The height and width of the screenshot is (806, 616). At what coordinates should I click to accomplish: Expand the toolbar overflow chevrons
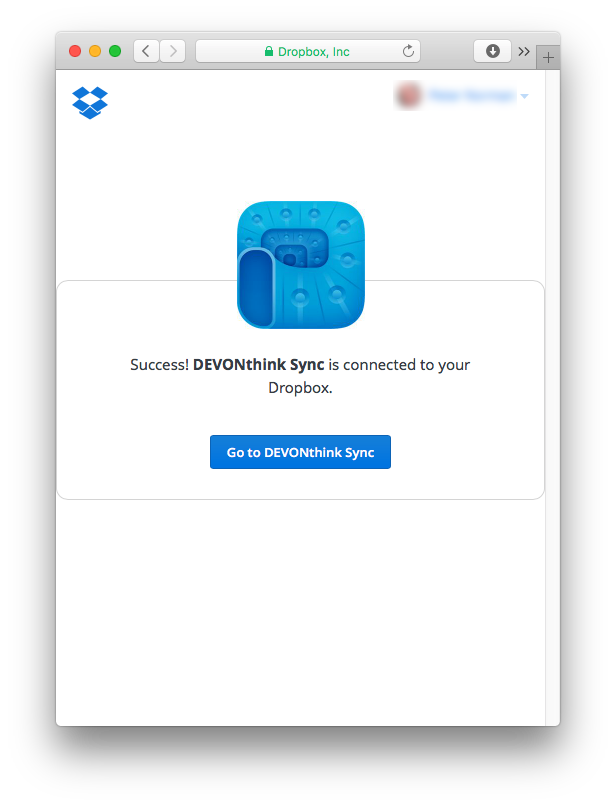(524, 51)
